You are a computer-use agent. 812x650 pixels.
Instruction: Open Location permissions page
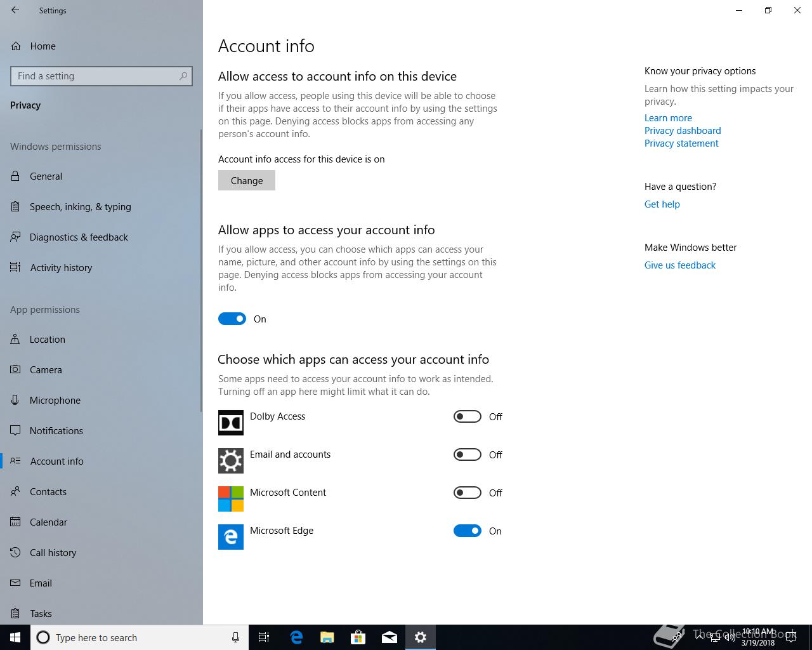100,339
